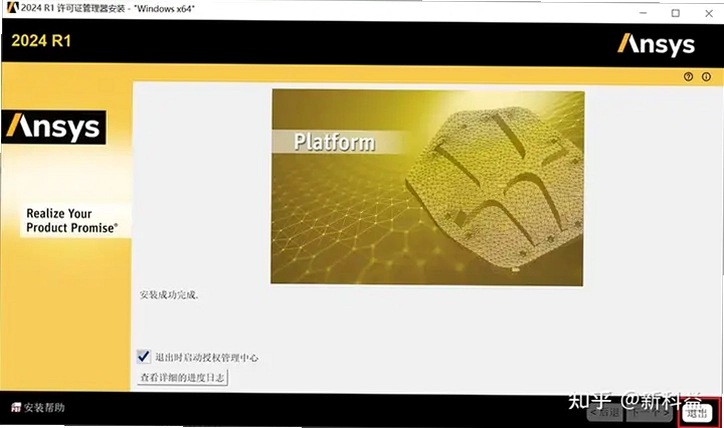724x428 pixels.
Task: Minimize the installer window
Action: (x=643, y=13)
